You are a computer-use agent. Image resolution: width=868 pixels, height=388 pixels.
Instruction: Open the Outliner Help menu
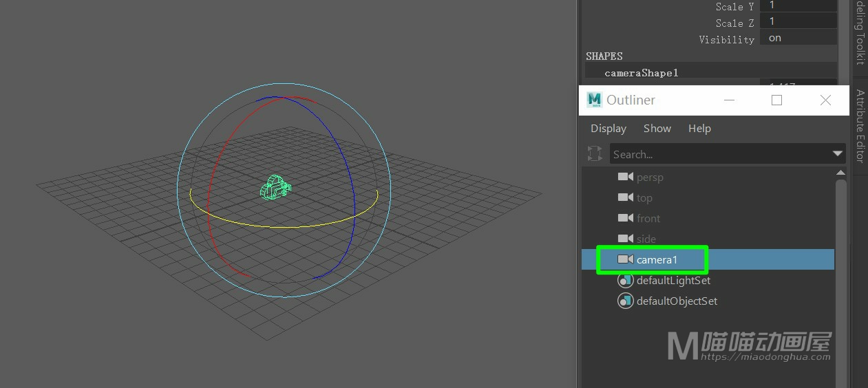[x=699, y=129]
